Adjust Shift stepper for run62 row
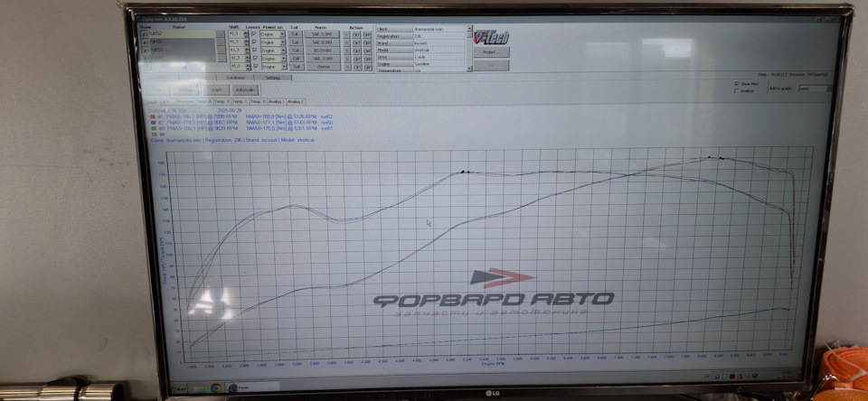The width and height of the screenshot is (868, 401). pos(247,33)
